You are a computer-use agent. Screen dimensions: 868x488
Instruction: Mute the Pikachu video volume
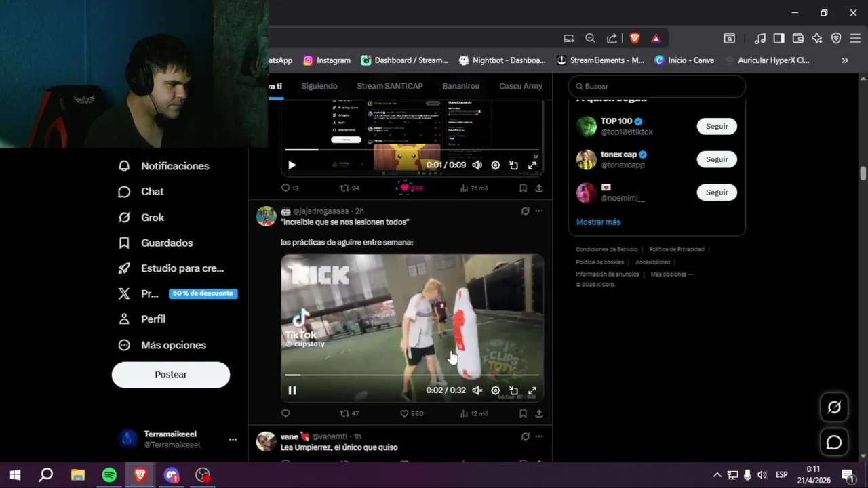click(477, 165)
